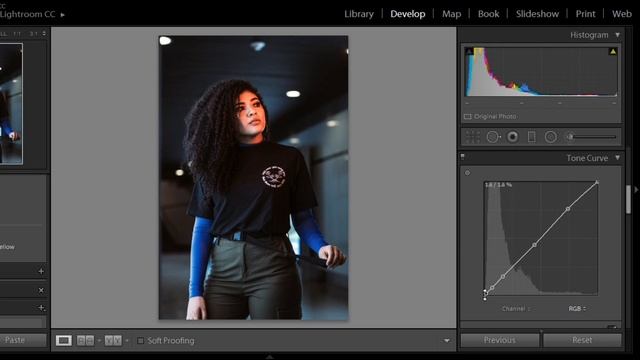Select the Spot Removal tool
Screen dimensions: 640x360
pyautogui.click(x=493, y=137)
